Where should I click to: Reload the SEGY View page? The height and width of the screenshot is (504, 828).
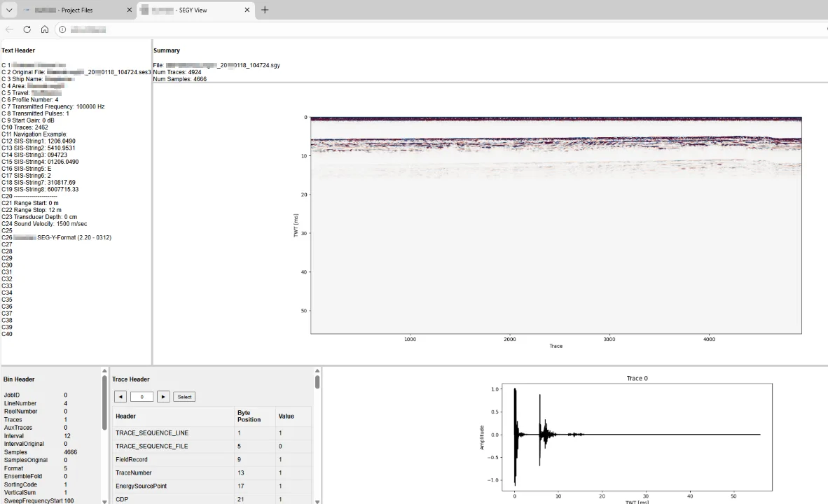pyautogui.click(x=27, y=29)
